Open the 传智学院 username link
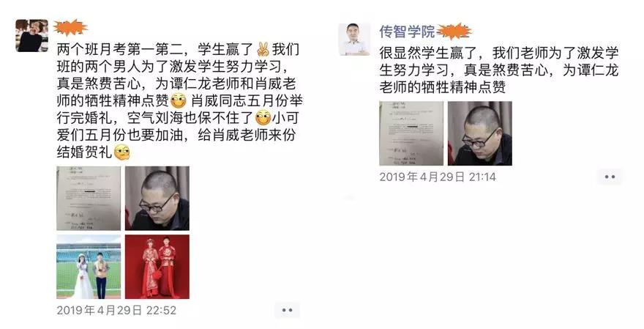 pos(407,32)
